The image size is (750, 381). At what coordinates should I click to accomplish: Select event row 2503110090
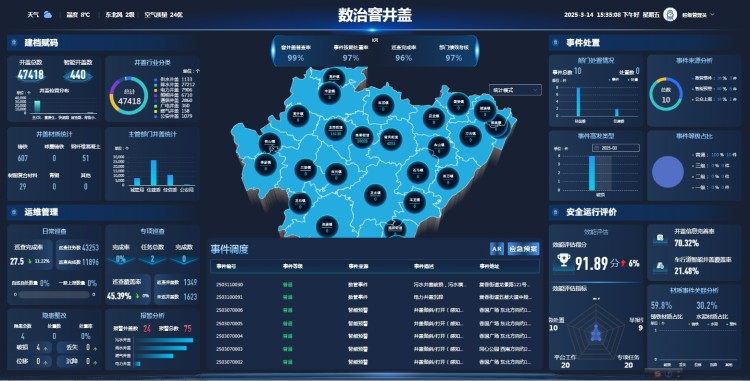coord(375,284)
